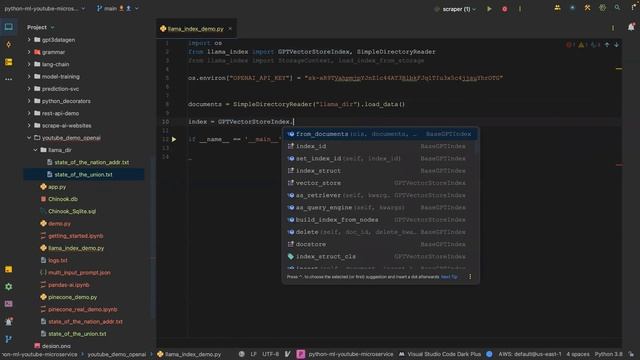Choose set_index_id completion suggestion

[x=380, y=158]
